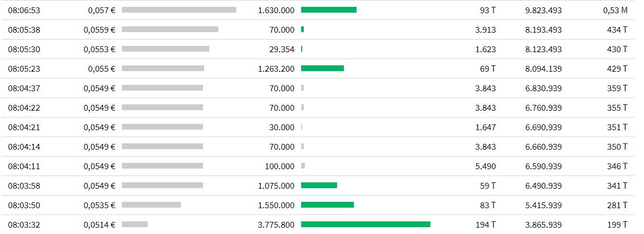Click the 100.000 volume entry
The width and height of the screenshot is (644, 234).
[280, 167]
